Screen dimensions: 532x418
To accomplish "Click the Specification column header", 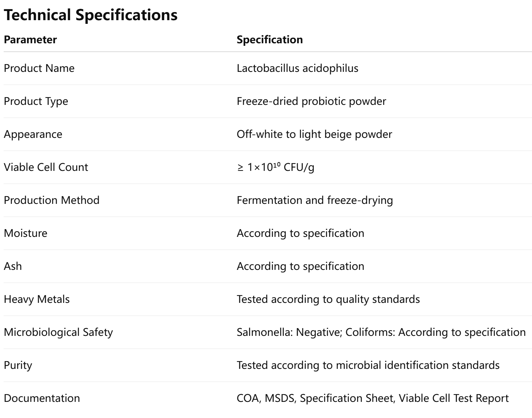I will pyautogui.click(x=270, y=40).
